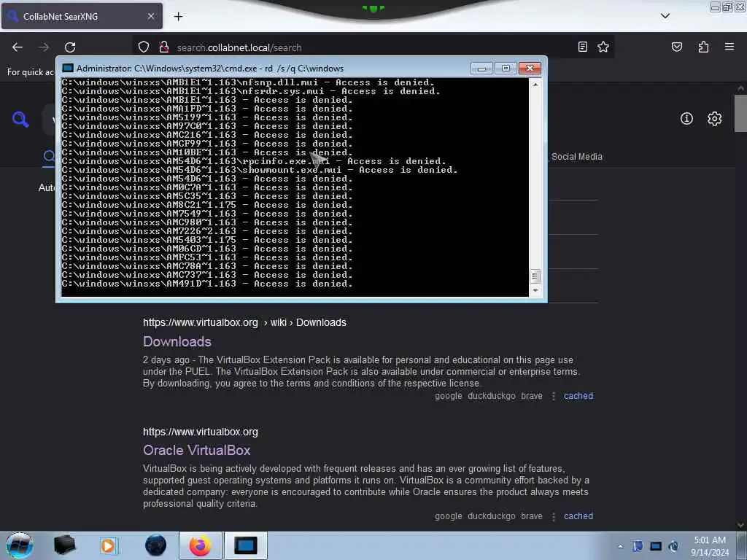The height and width of the screenshot is (560, 747).
Task: Open the media player taskbar icon
Action: pyautogui.click(x=108, y=545)
